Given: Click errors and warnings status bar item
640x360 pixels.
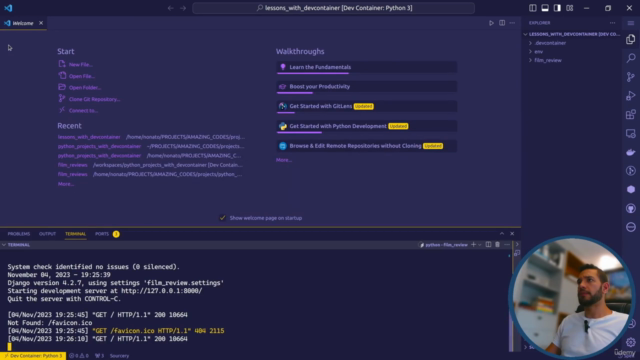Looking at the screenshot, I should point(79,356).
